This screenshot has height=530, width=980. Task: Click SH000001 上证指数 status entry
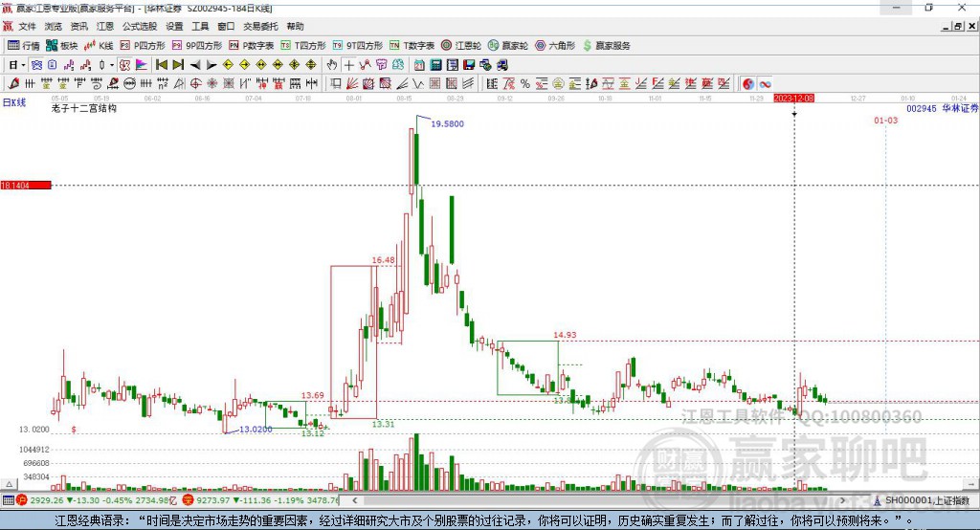pyautogui.click(x=923, y=500)
